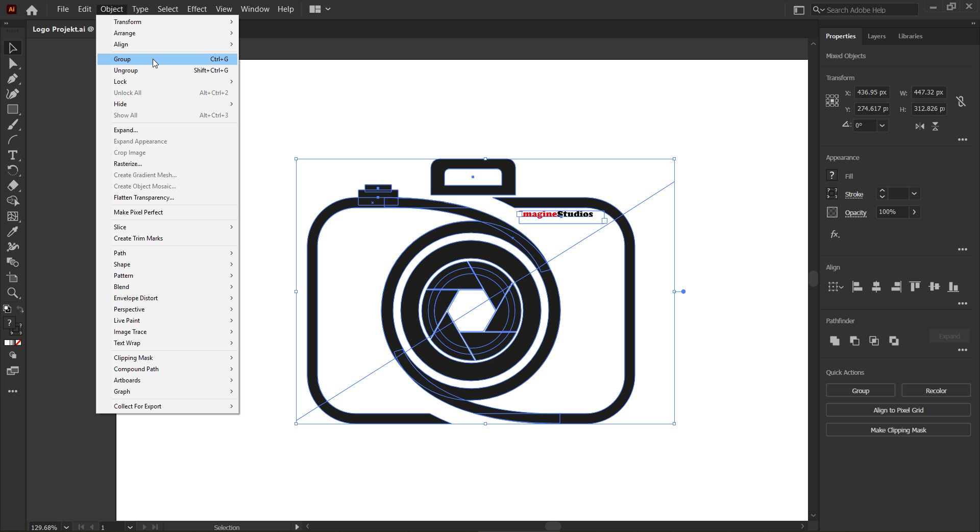Open the rotation angle dropdown
980x532 pixels.
(882, 126)
